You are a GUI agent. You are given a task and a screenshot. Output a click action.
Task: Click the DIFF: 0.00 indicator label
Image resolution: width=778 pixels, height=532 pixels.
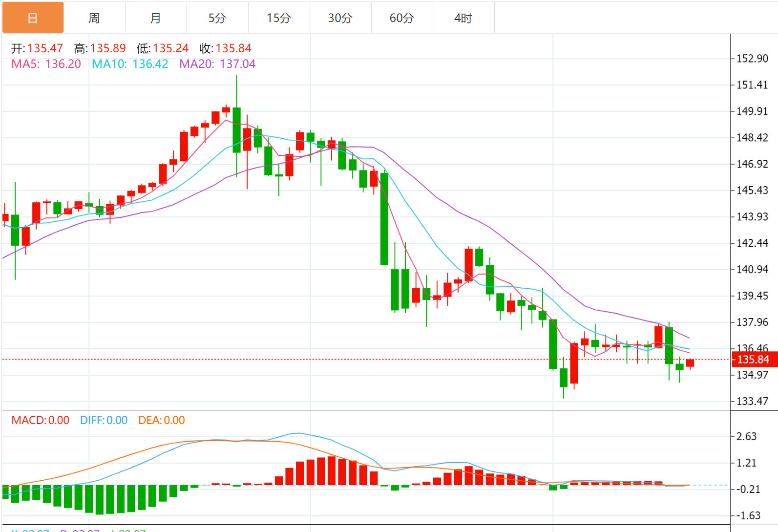pyautogui.click(x=104, y=420)
